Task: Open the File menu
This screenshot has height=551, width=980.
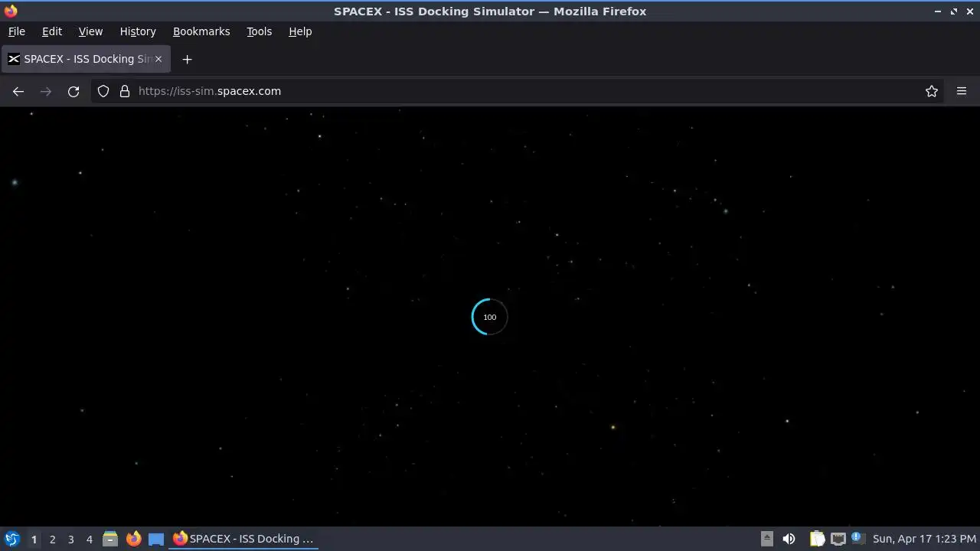Action: click(x=17, y=31)
